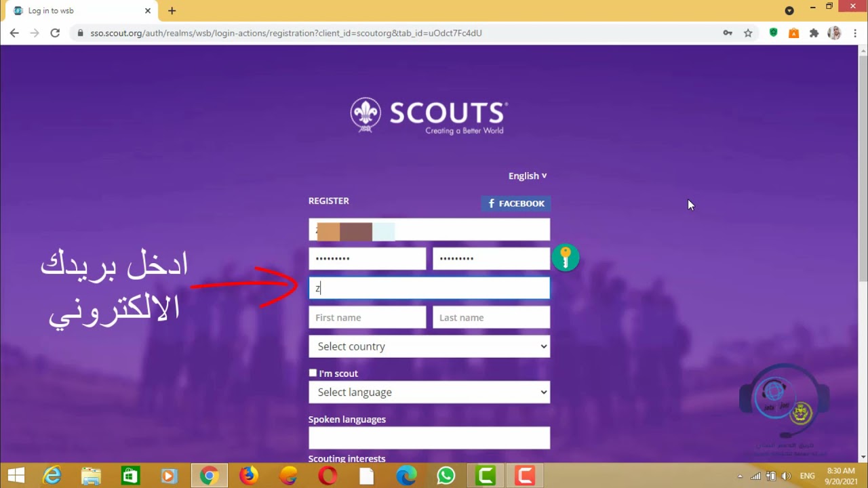
Task: Focus the confirm password field
Action: (492, 258)
